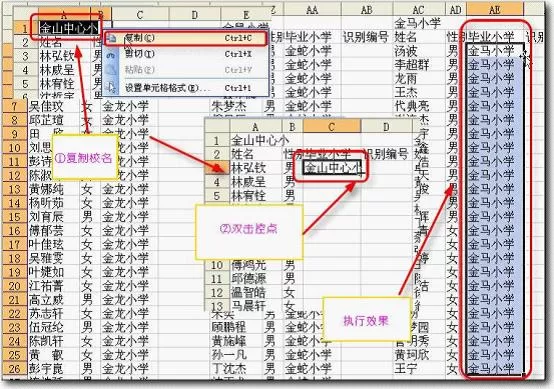Viewport: 554px width, 389px height.
Task: Select the cell containing 黄娜纯
Action: click(x=53, y=189)
